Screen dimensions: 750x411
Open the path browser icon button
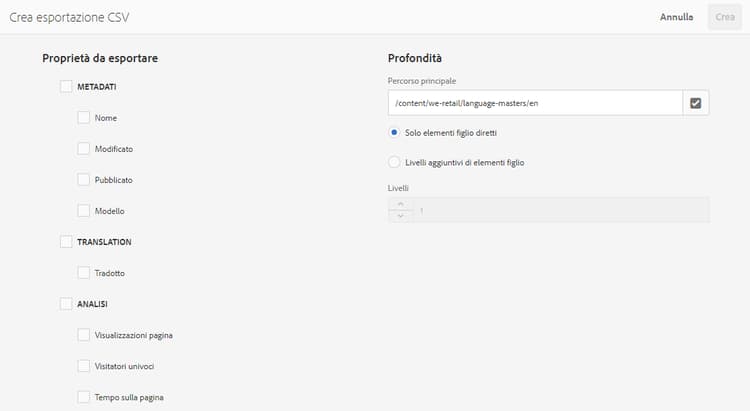pos(696,102)
